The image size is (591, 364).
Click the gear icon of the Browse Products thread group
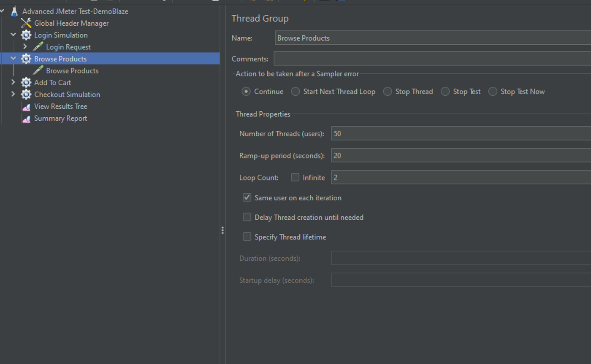point(26,59)
